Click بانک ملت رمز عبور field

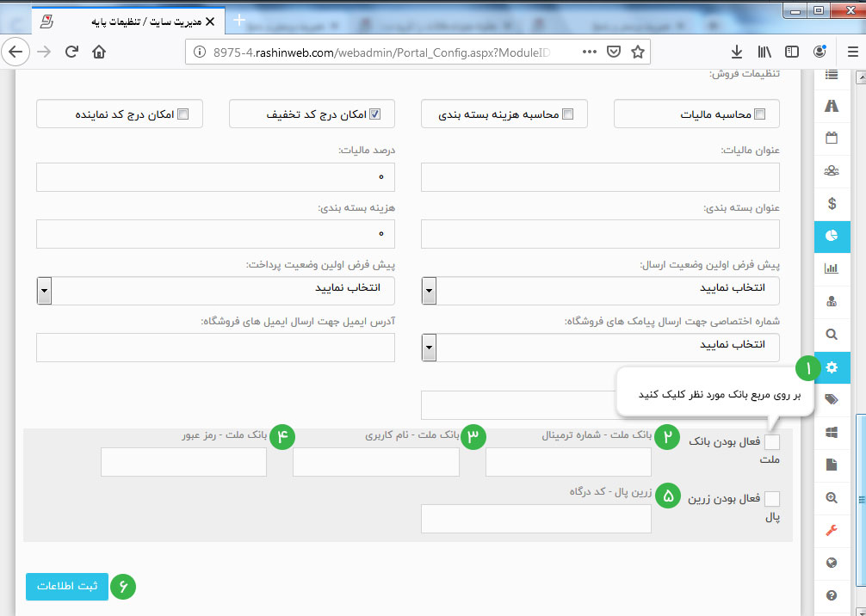[184, 461]
